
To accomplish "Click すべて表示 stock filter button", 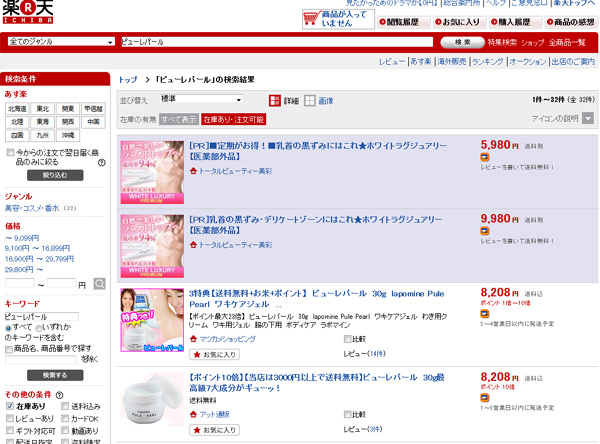I will click(179, 119).
